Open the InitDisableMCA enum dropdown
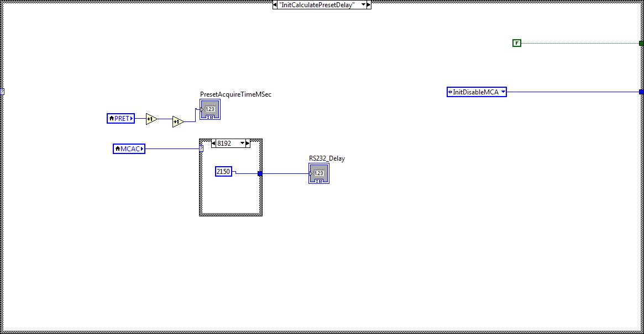644x334 pixels. (503, 92)
